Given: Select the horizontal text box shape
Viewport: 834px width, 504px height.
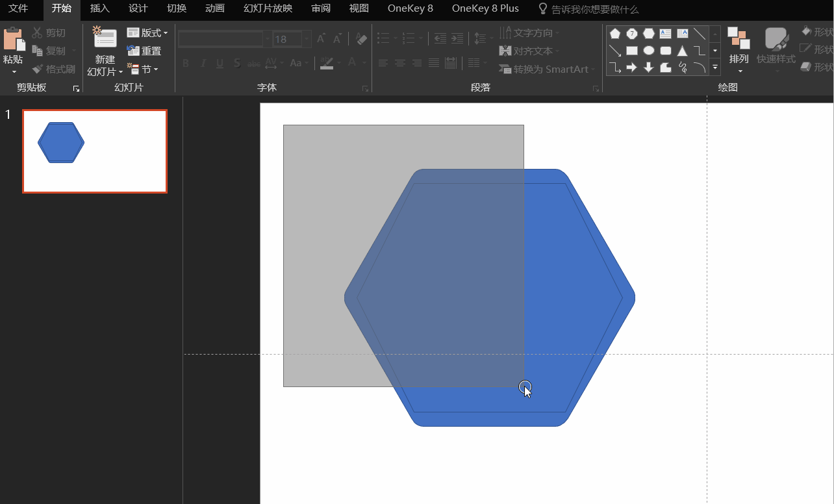Looking at the screenshot, I should click(666, 34).
